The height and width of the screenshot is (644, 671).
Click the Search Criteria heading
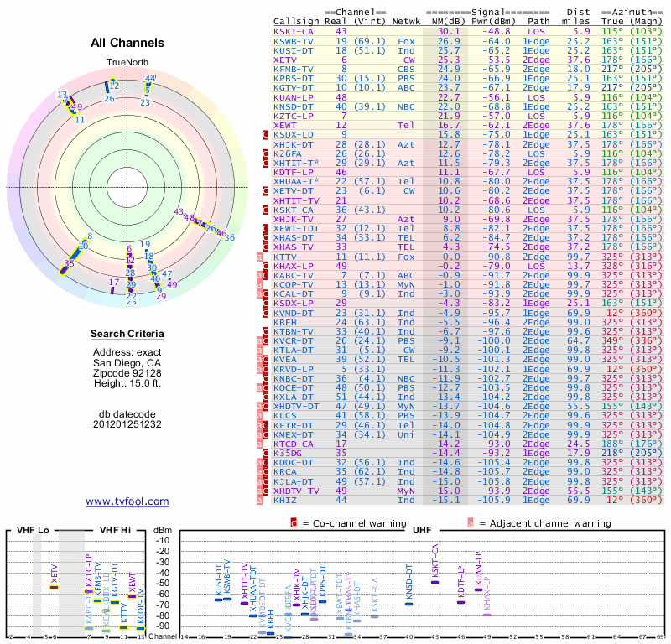127,335
